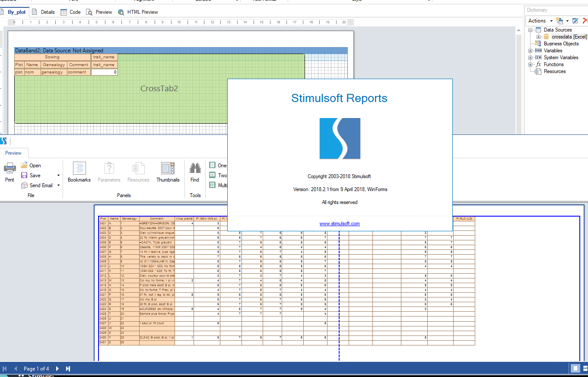
Task: Go to previous preview page
Action: click(16, 369)
